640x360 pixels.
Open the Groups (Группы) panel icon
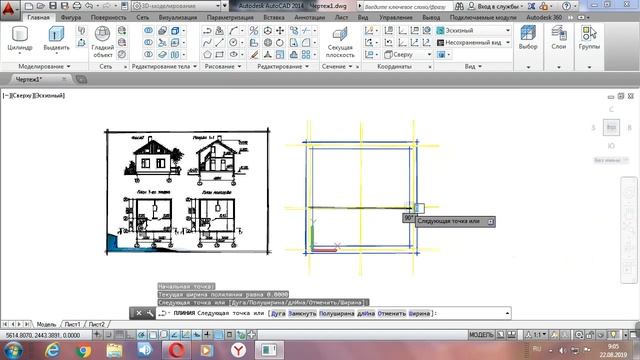589,38
